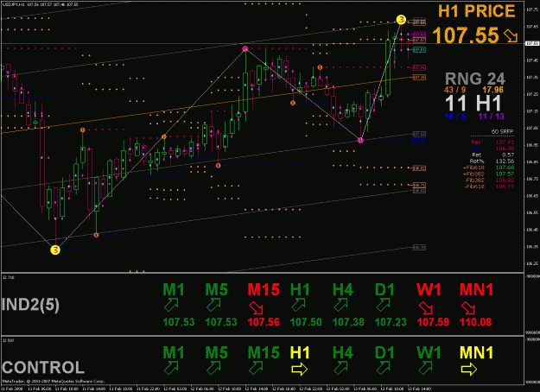The width and height of the screenshot is (540, 392).
Task: Click the green up arrow under CONTROL M5
Action: [x=213, y=368]
